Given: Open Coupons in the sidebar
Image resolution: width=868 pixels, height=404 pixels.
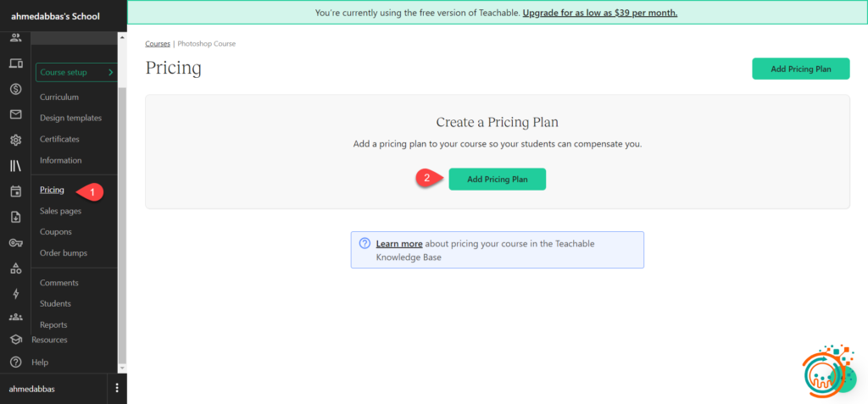Looking at the screenshot, I should pos(56,232).
